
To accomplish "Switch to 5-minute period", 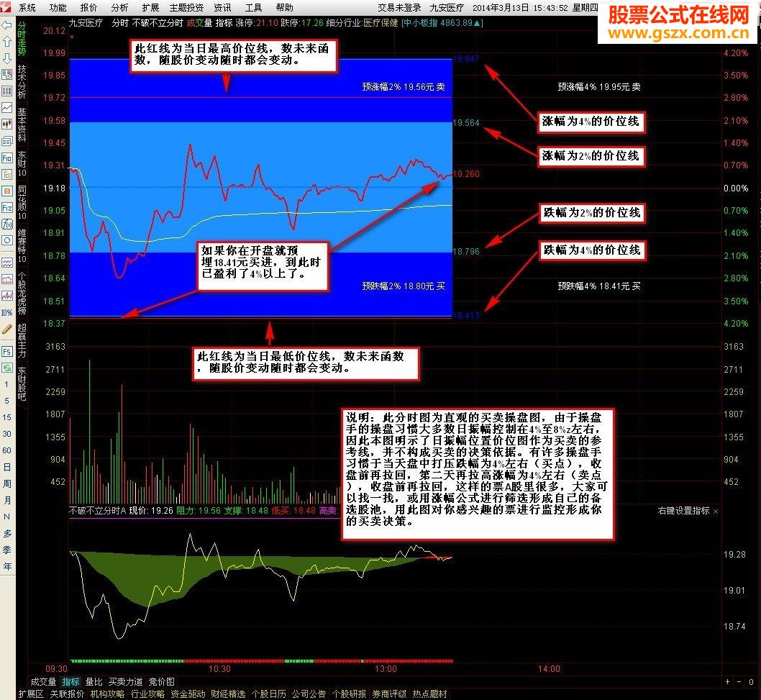I will click(x=6, y=401).
